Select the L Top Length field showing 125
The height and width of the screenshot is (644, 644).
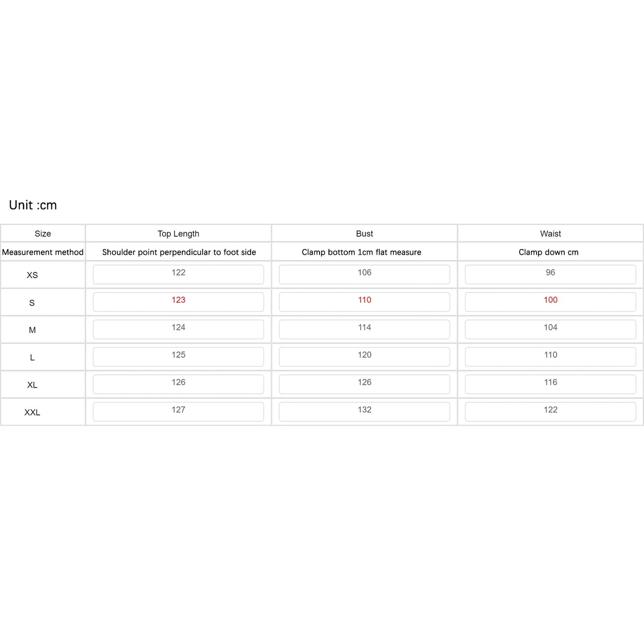click(178, 357)
